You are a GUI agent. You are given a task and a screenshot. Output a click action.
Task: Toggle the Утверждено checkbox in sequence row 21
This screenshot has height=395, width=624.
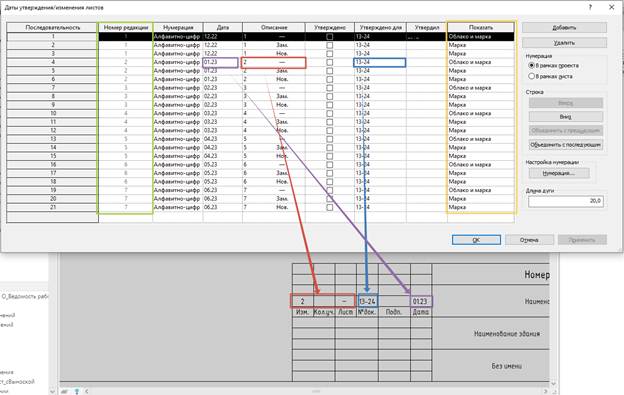(330, 207)
